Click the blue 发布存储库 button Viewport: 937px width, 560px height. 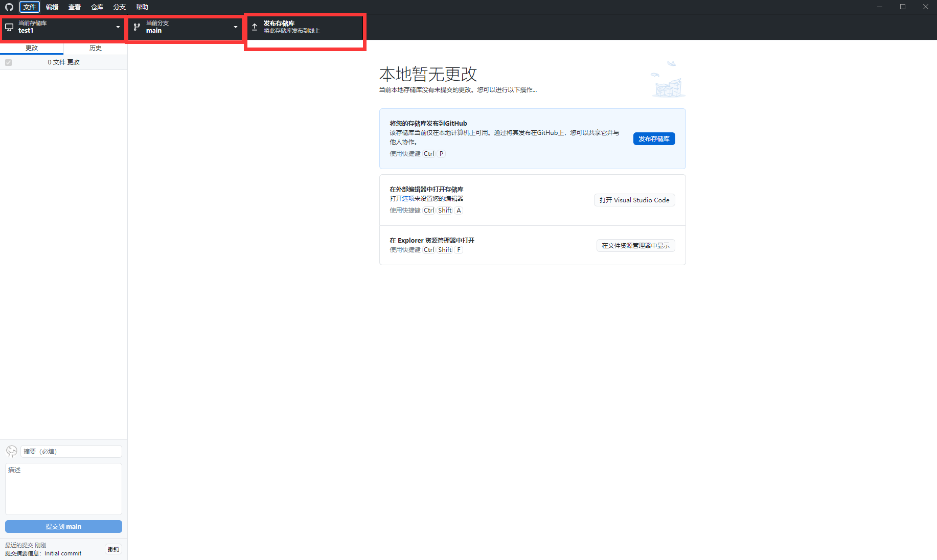click(x=654, y=138)
